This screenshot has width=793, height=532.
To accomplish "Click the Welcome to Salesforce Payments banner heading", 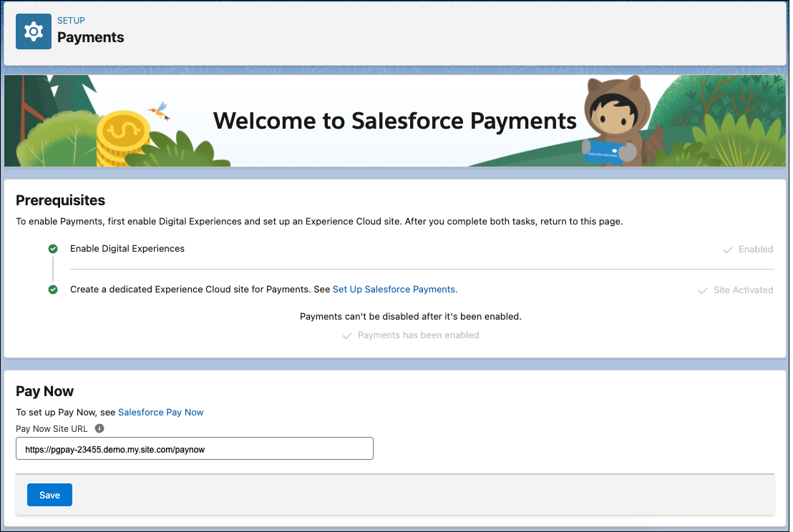I will 394,121.
